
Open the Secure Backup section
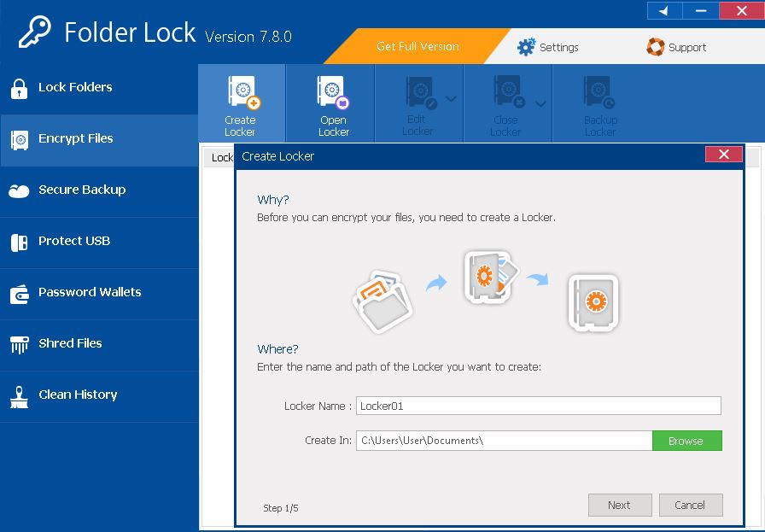click(x=82, y=190)
